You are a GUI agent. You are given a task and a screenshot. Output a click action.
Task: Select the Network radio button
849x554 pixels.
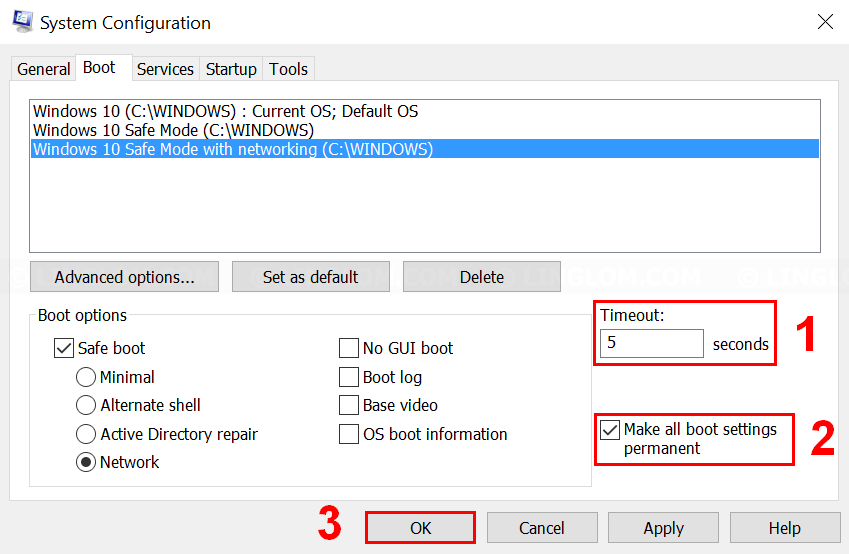[x=86, y=462]
